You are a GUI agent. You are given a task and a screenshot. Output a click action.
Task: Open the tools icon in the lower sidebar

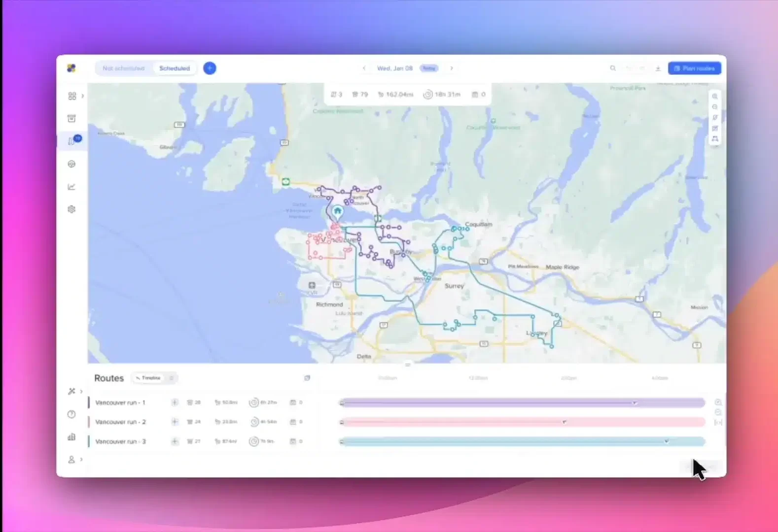(71, 391)
